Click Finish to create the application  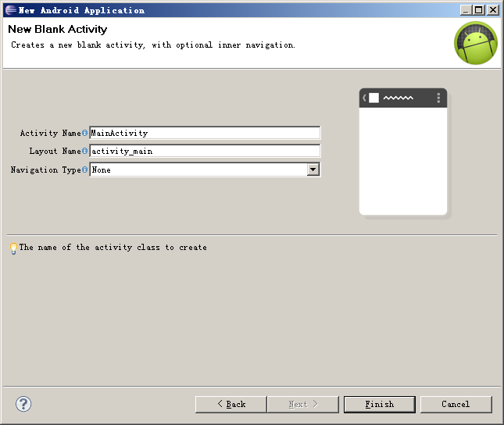tap(380, 404)
